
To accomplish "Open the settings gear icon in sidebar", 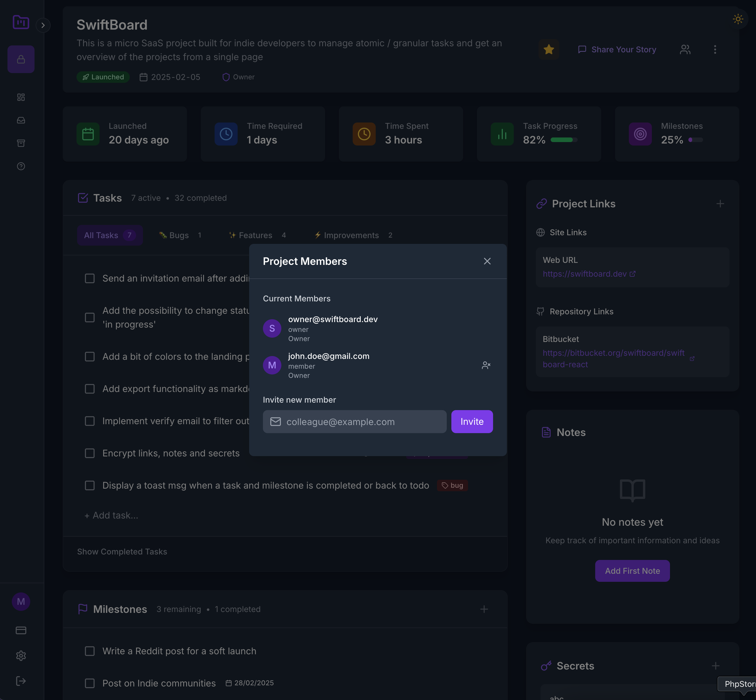I will 21,656.
